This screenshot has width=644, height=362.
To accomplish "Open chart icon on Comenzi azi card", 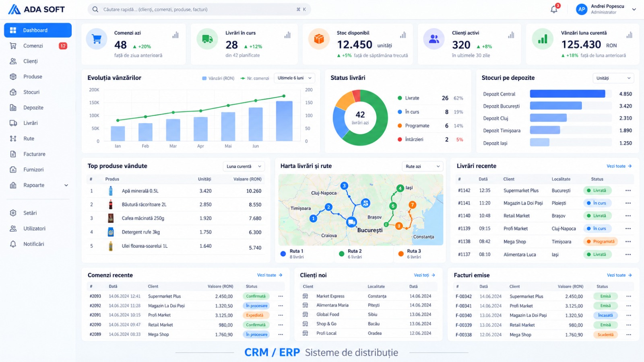I will [175, 35].
